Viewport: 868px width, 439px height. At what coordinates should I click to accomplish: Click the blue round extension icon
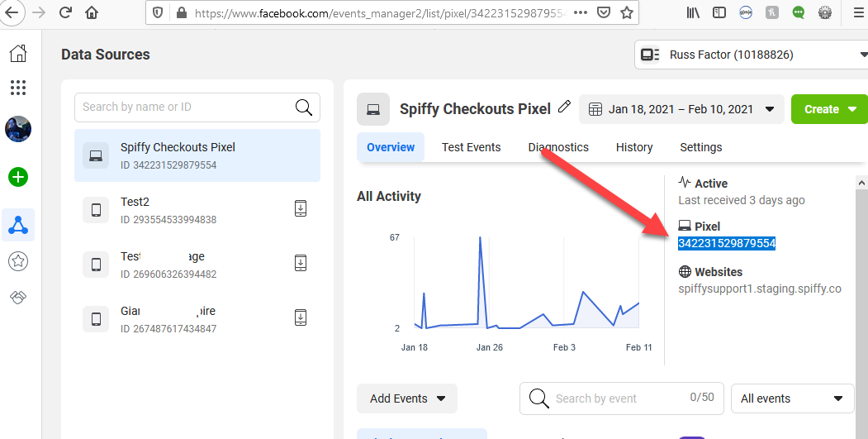tap(746, 12)
